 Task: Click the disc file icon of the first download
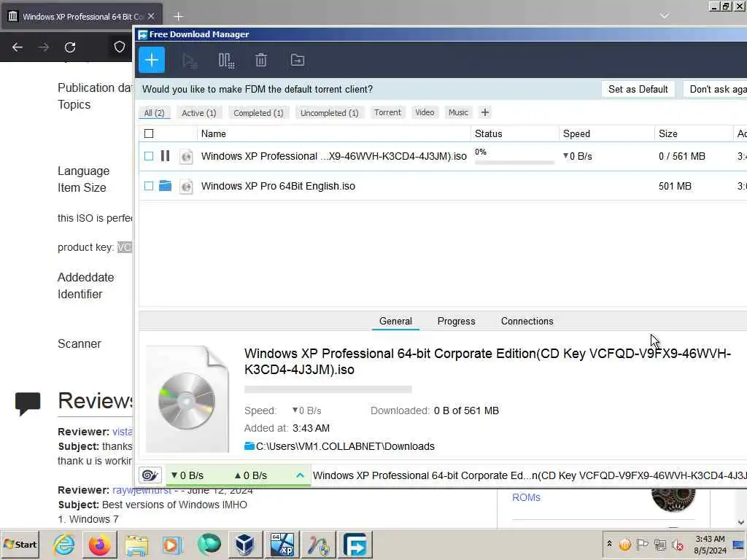(x=186, y=156)
